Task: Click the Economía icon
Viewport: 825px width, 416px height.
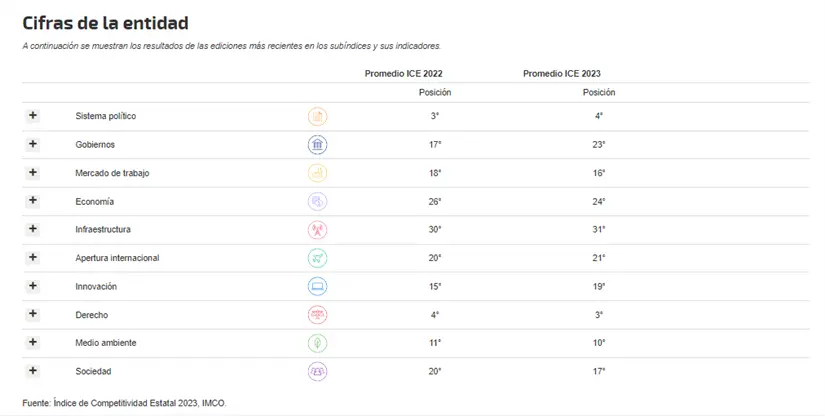Action: [317, 201]
